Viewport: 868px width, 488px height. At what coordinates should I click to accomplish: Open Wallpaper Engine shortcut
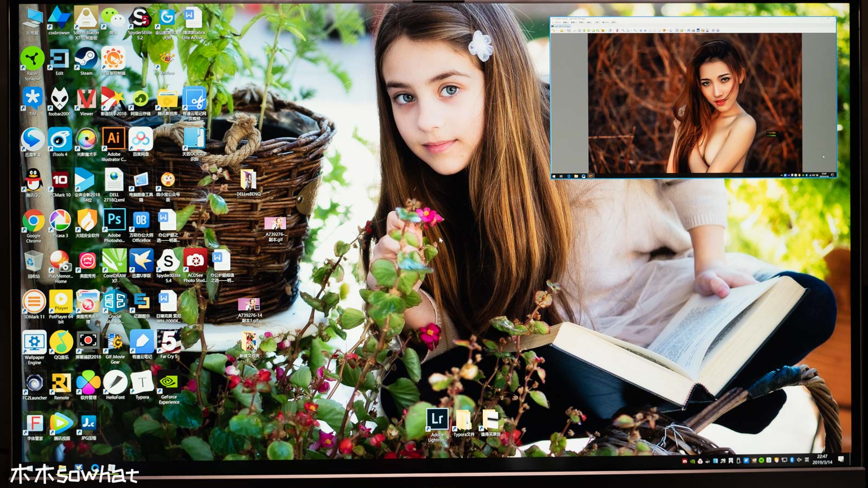[34, 348]
